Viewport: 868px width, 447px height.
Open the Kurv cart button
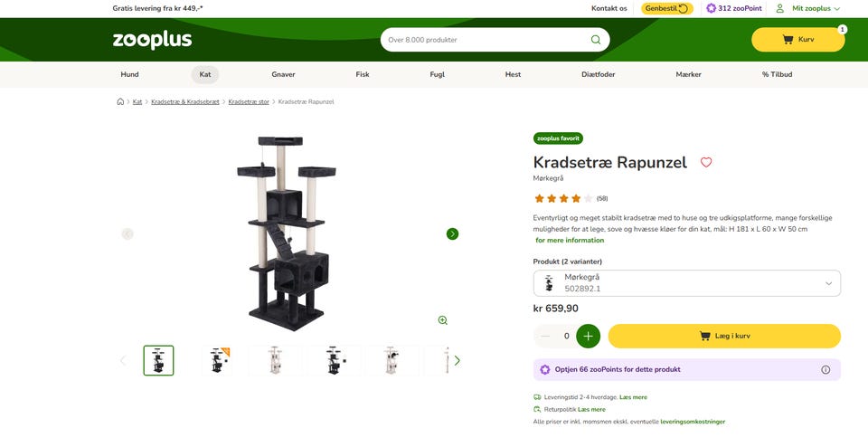[x=797, y=40]
